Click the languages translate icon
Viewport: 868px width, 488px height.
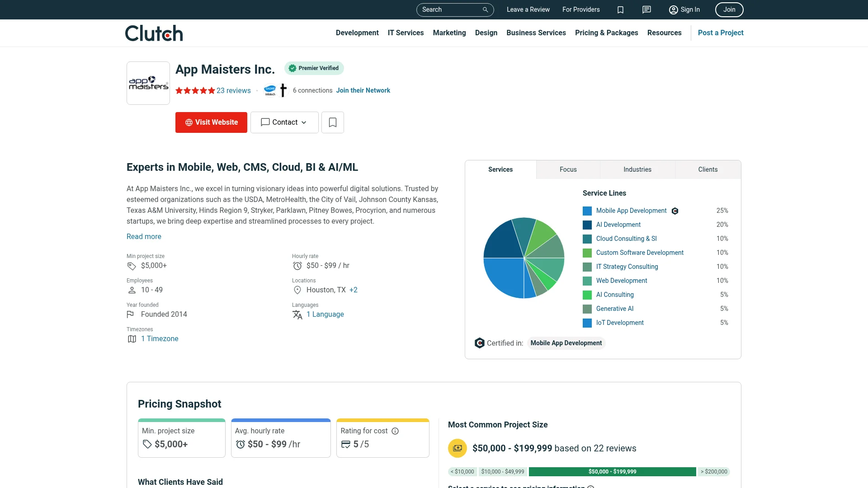point(297,314)
